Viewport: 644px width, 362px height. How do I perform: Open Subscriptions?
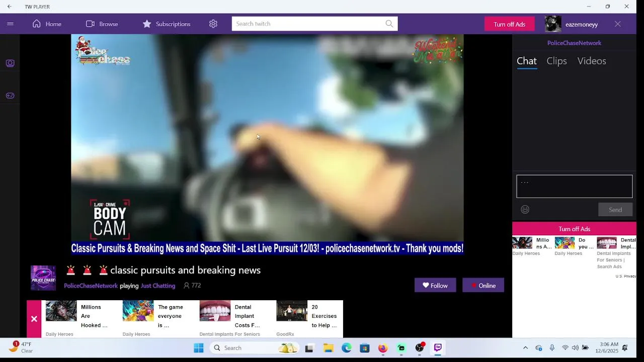click(166, 24)
